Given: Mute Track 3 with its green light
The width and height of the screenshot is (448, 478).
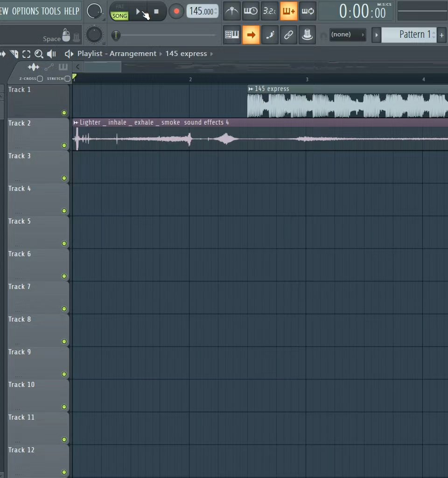Looking at the screenshot, I should tap(64, 178).
